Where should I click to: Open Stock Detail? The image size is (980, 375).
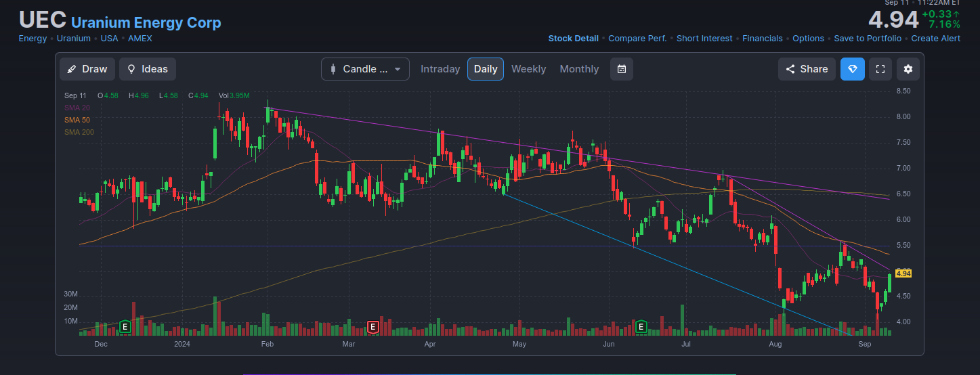click(x=573, y=39)
